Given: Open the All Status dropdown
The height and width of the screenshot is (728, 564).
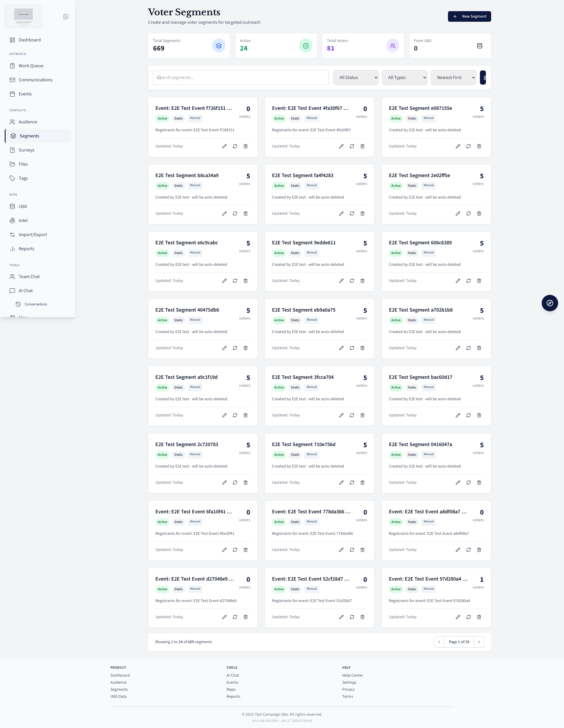Looking at the screenshot, I should 356,78.
